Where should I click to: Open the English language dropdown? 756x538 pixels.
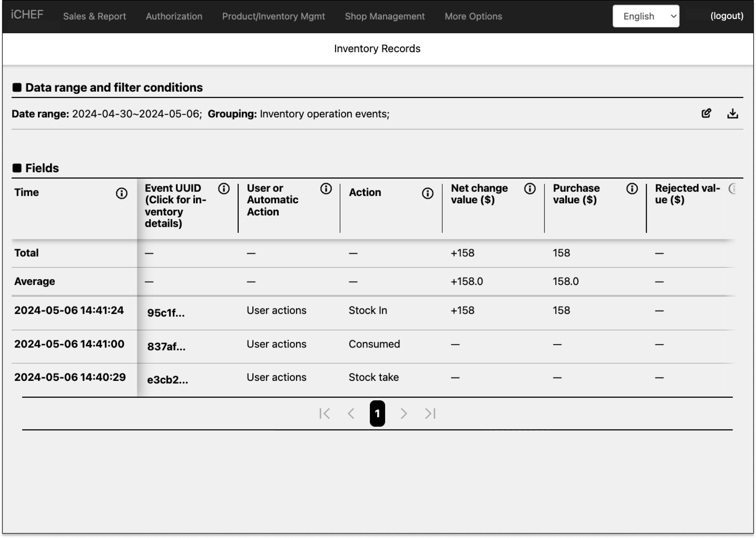(x=646, y=16)
